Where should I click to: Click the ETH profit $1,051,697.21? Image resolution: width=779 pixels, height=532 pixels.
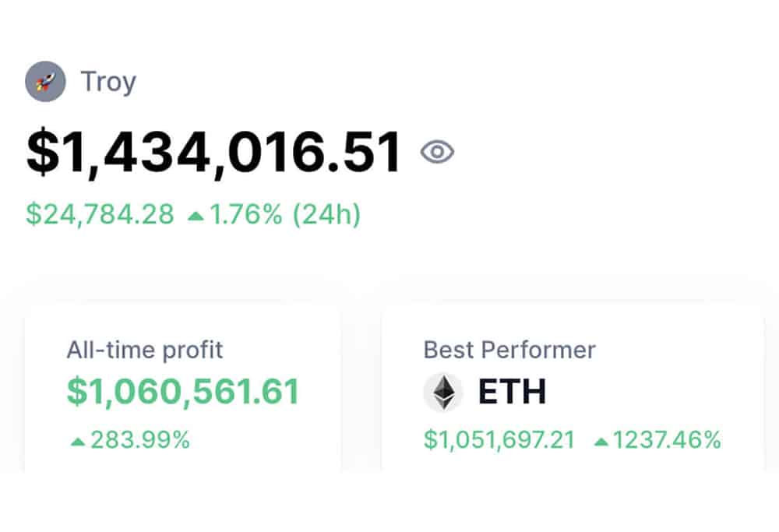tap(499, 440)
